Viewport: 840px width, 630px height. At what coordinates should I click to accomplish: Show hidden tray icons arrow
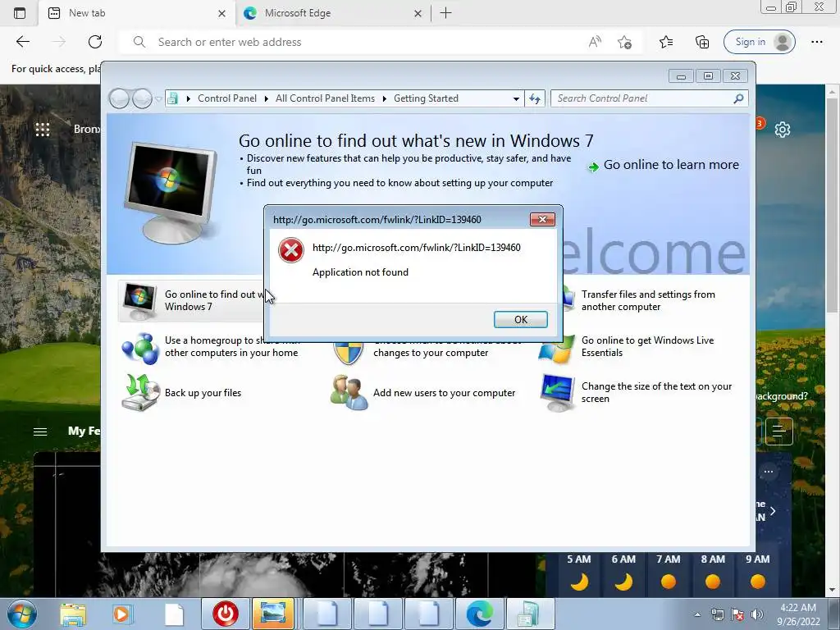click(x=697, y=614)
